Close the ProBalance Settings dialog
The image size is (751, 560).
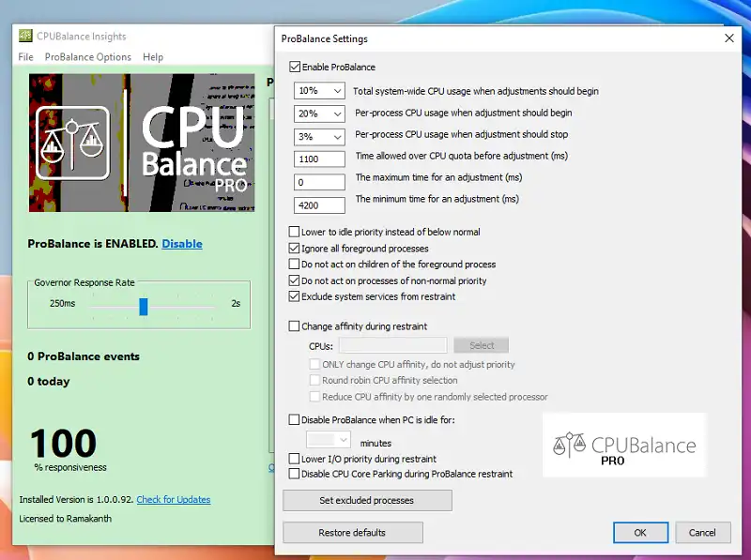point(729,38)
